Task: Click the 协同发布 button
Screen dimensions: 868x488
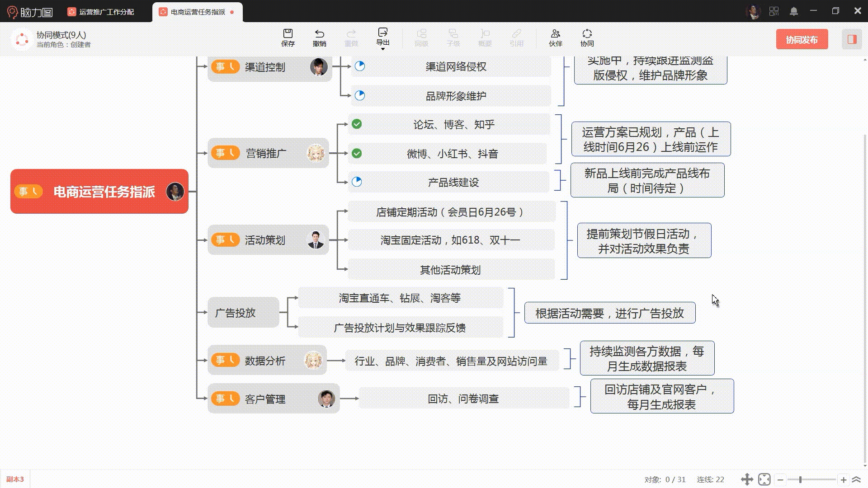Action: 802,39
